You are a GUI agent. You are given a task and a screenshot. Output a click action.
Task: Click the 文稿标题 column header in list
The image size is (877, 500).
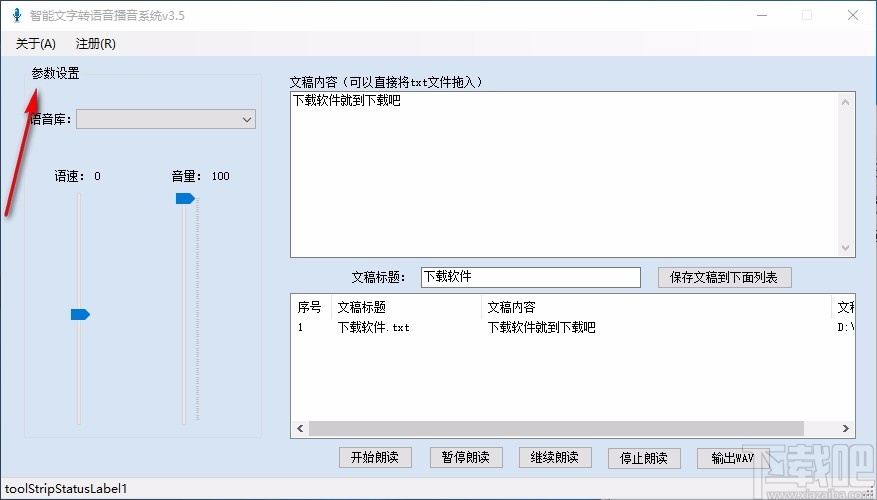(x=406, y=307)
